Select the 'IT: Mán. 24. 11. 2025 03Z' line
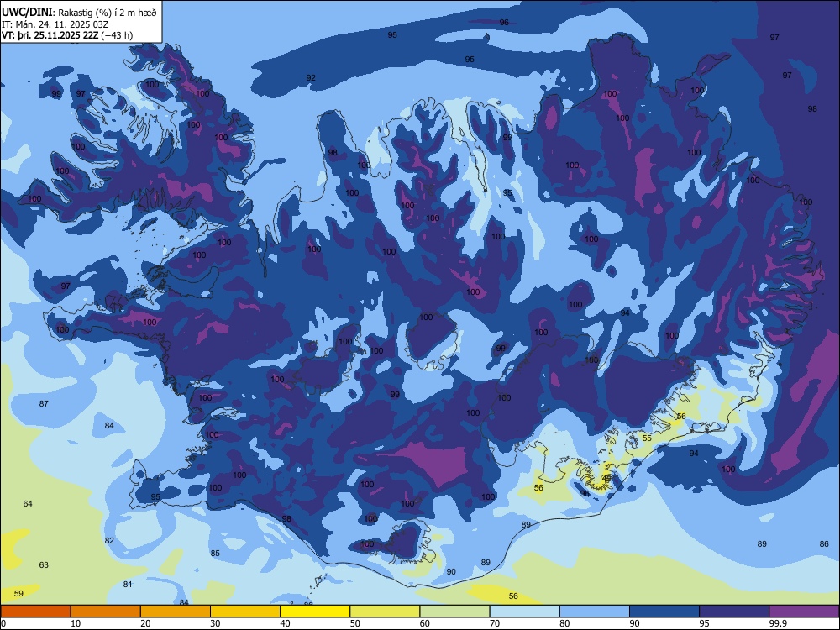The width and height of the screenshot is (840, 630). pyautogui.click(x=55, y=24)
